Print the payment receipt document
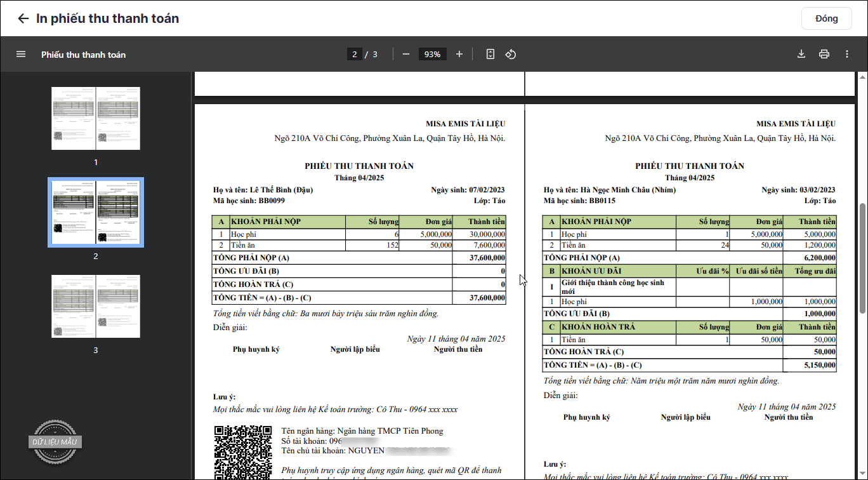 [824, 55]
